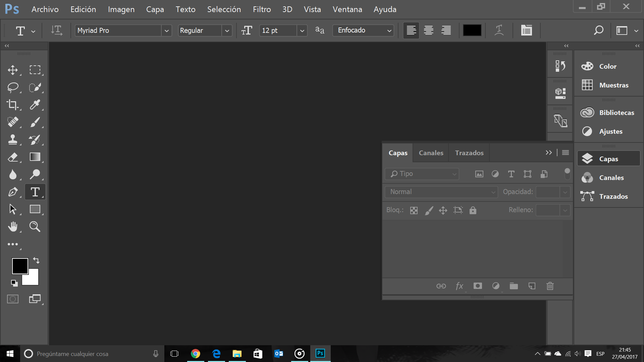This screenshot has height=362, width=644.
Task: Open the Bibliotecas panel
Action: coord(608,113)
